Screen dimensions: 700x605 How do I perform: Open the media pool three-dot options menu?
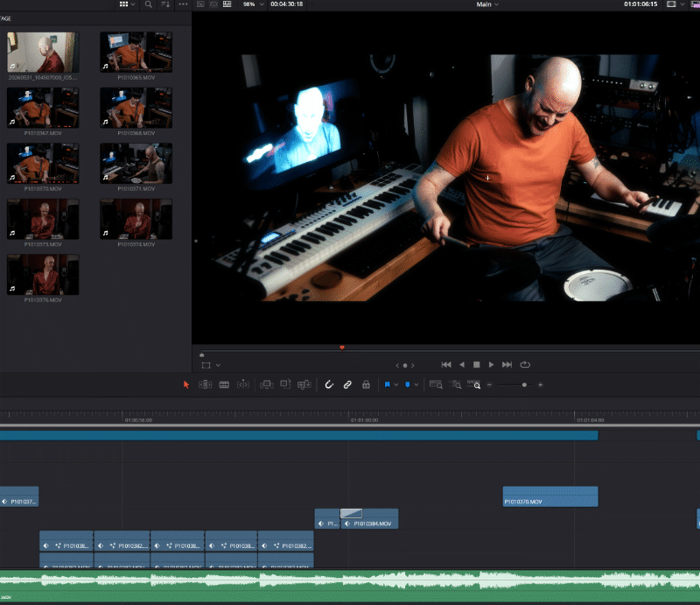point(183,4)
